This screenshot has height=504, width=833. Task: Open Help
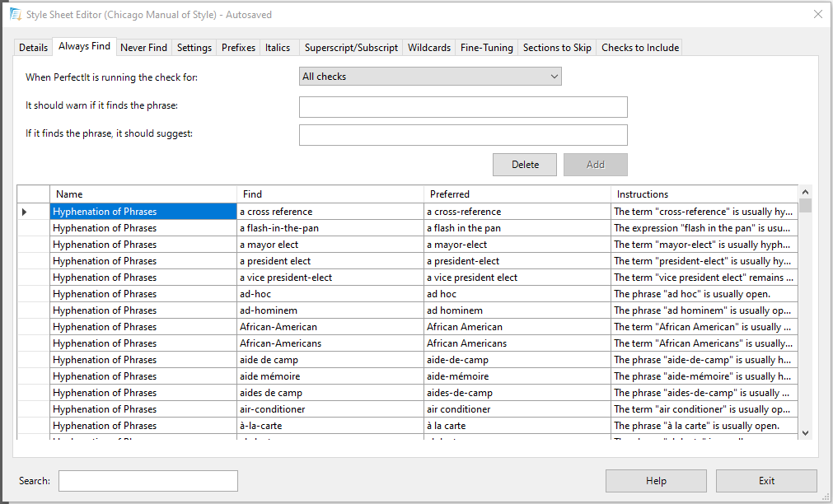point(656,480)
